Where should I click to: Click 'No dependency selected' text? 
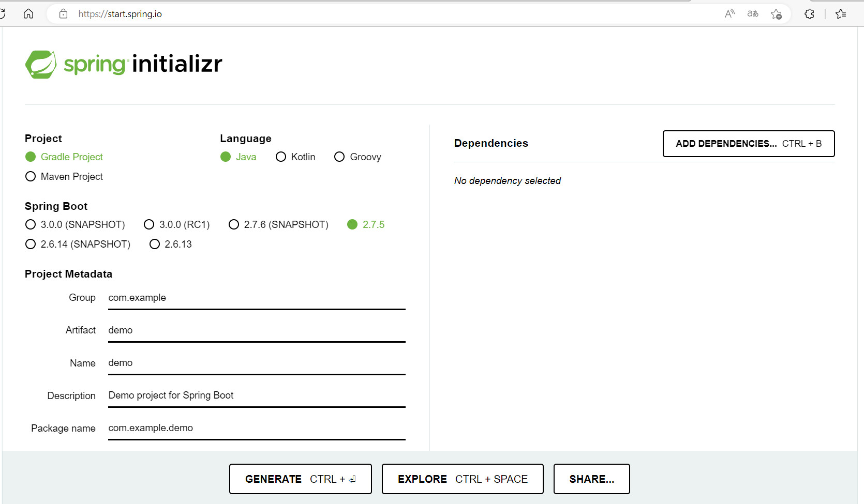508,180
